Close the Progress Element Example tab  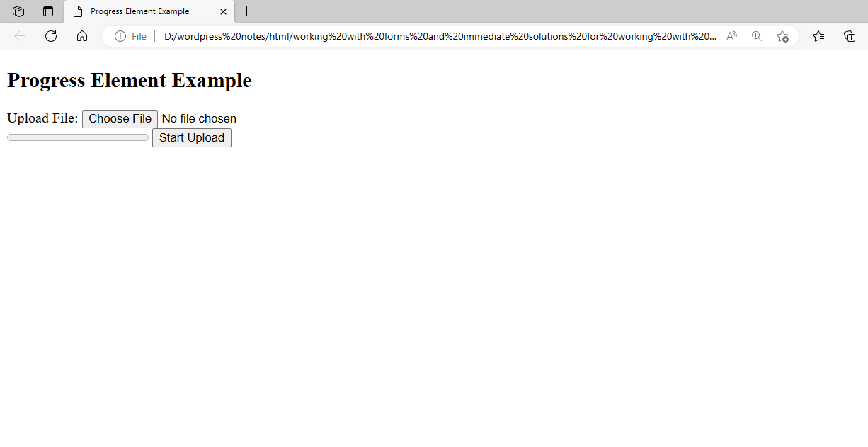[224, 11]
